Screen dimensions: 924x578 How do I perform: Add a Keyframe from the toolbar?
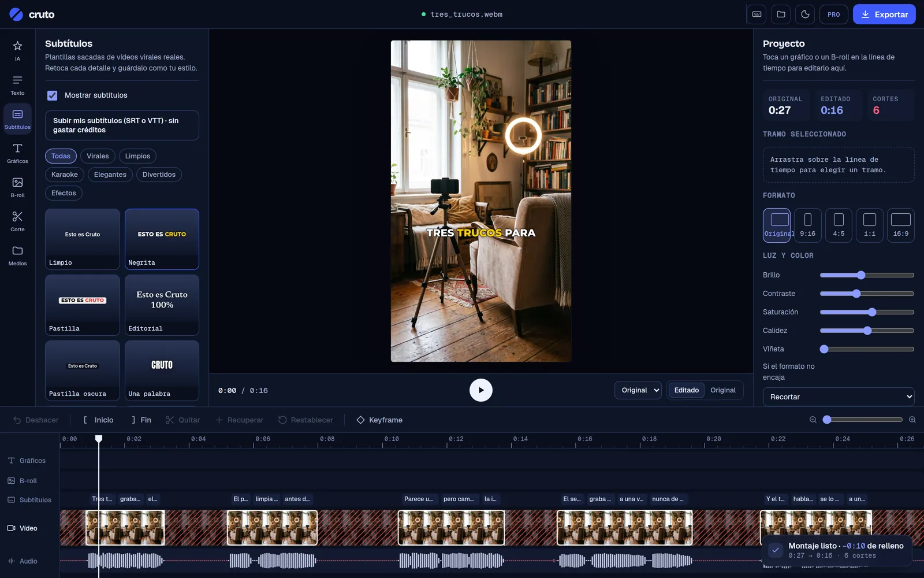click(379, 420)
